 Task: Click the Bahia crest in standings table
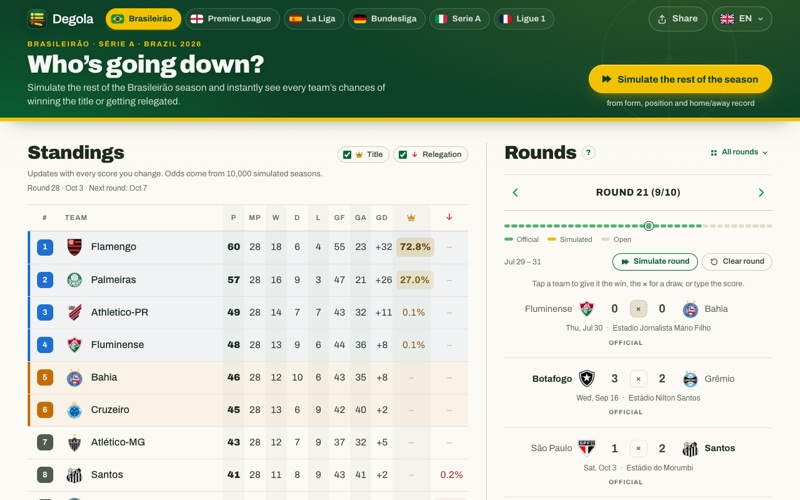[74, 378]
